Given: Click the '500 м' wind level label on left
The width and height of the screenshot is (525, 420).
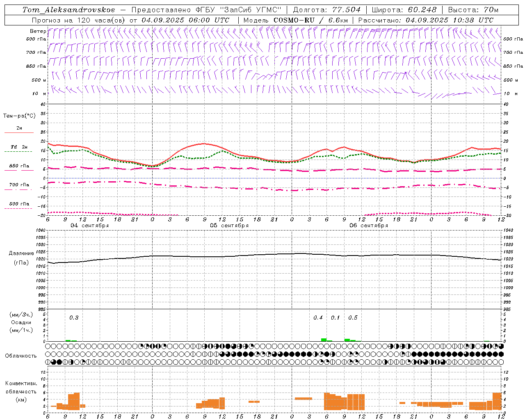Looking at the screenshot, I should coord(39,80).
